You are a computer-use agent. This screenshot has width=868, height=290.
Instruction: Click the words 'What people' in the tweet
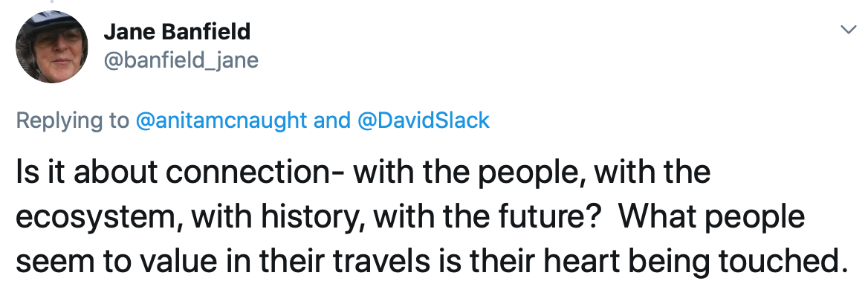click(x=711, y=217)
